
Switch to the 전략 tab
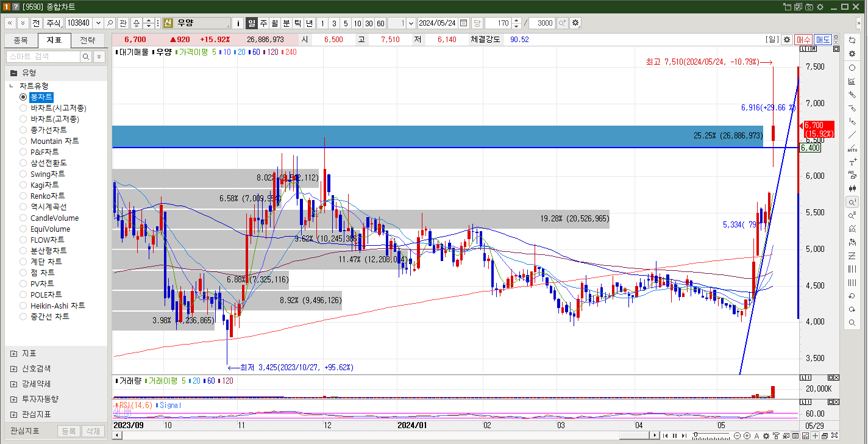point(88,41)
